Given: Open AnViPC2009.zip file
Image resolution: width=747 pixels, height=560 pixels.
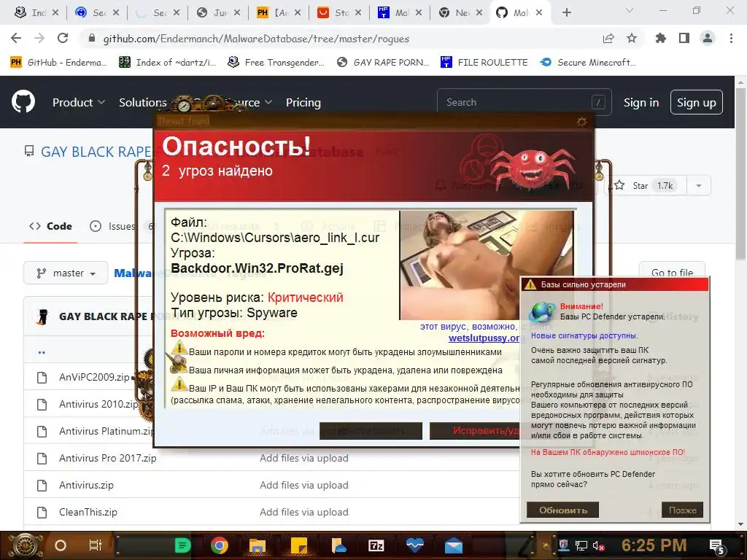Looking at the screenshot, I should click(94, 377).
